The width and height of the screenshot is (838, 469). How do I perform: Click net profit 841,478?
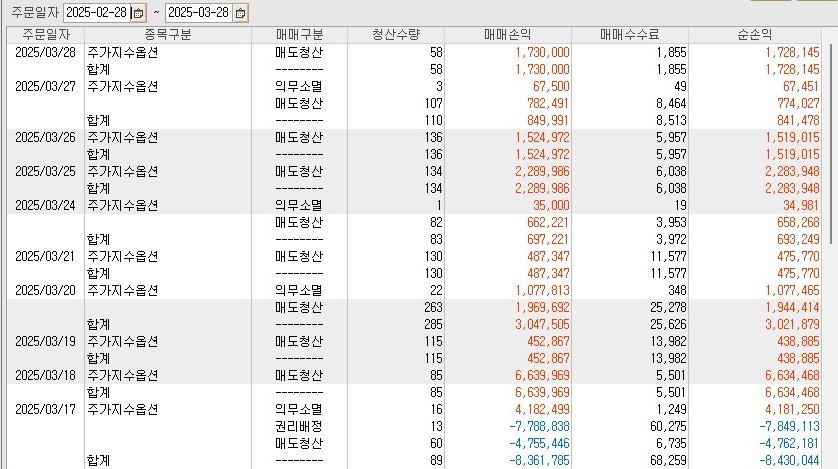point(798,120)
